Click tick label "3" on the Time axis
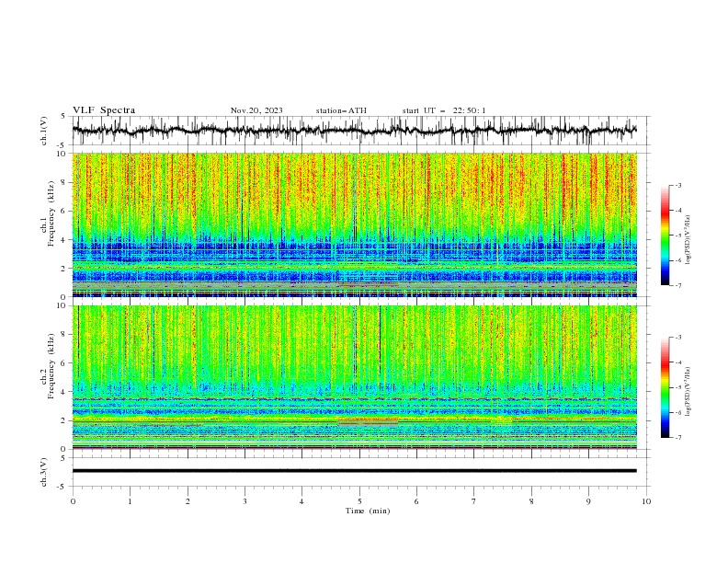Image resolution: width=728 pixels, height=563 pixels. coord(245,501)
